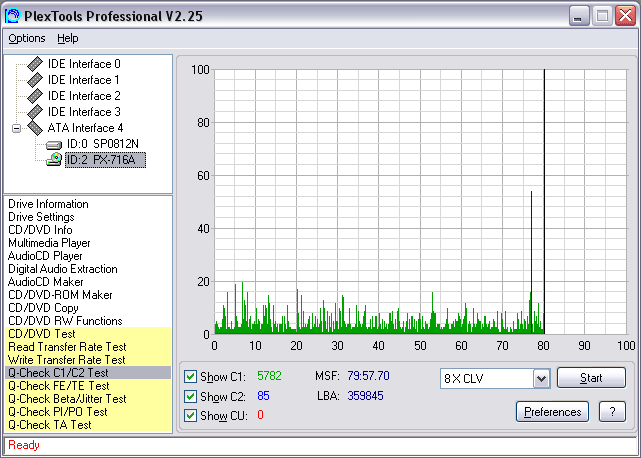Image resolution: width=641 pixels, height=458 pixels.
Task: Open CD/DVD Copy
Action: click(x=43, y=308)
